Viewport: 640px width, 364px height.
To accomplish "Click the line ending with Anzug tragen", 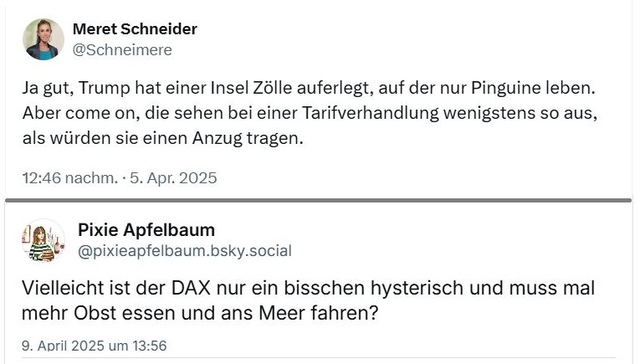I will (x=163, y=138).
